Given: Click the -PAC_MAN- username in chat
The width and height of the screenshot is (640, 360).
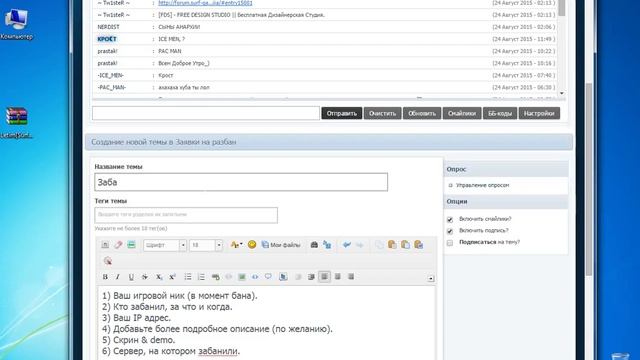Looking at the screenshot, I should pos(111,88).
